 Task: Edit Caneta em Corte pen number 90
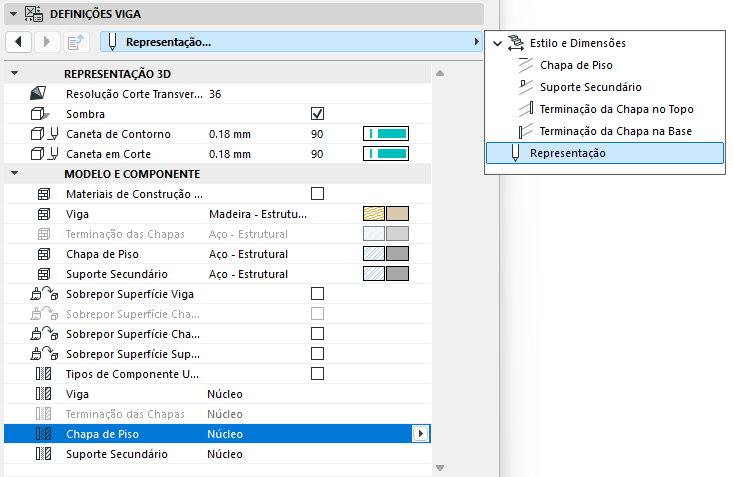[x=317, y=154]
